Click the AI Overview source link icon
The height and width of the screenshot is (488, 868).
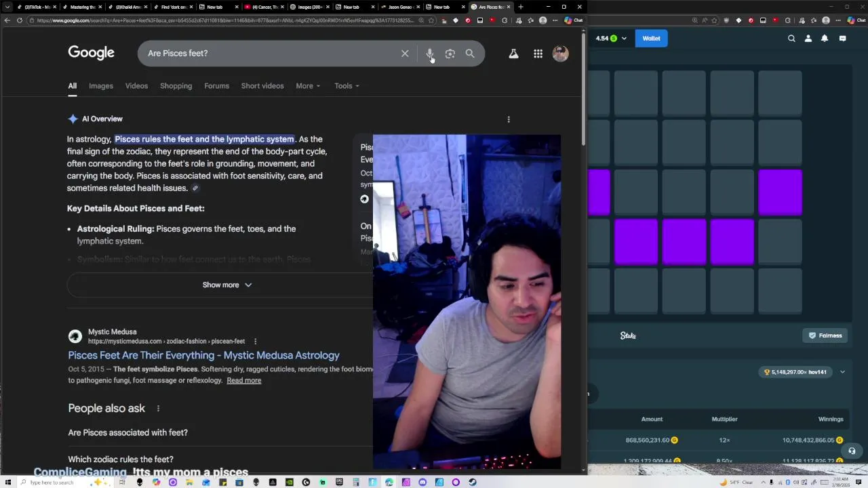coord(195,188)
